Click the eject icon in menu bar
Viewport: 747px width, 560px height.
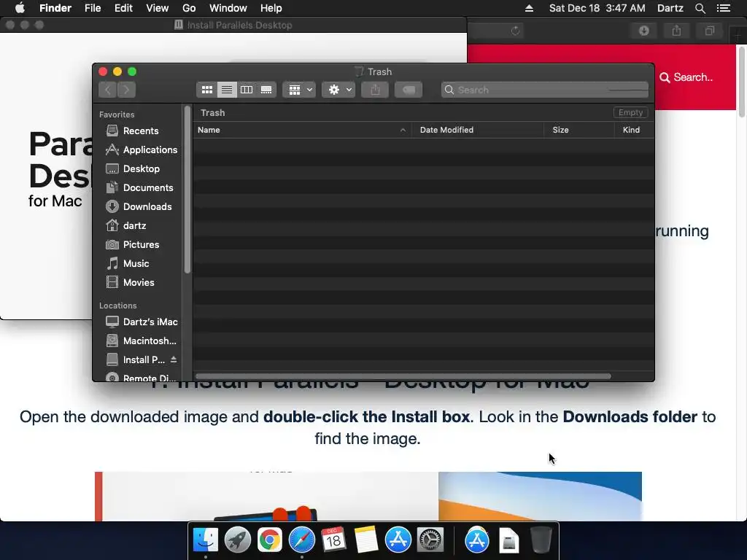click(x=530, y=8)
